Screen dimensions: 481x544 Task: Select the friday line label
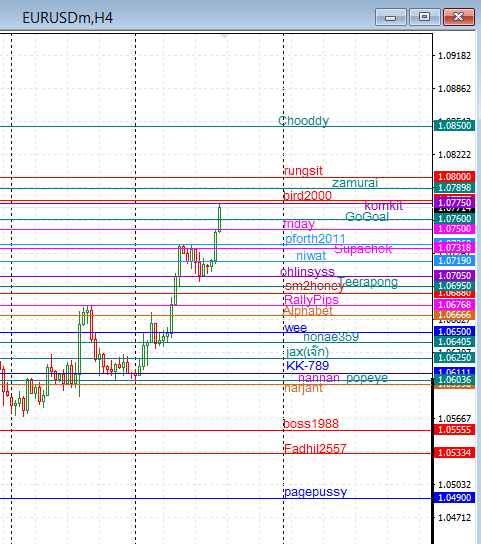pyautogui.click(x=299, y=224)
